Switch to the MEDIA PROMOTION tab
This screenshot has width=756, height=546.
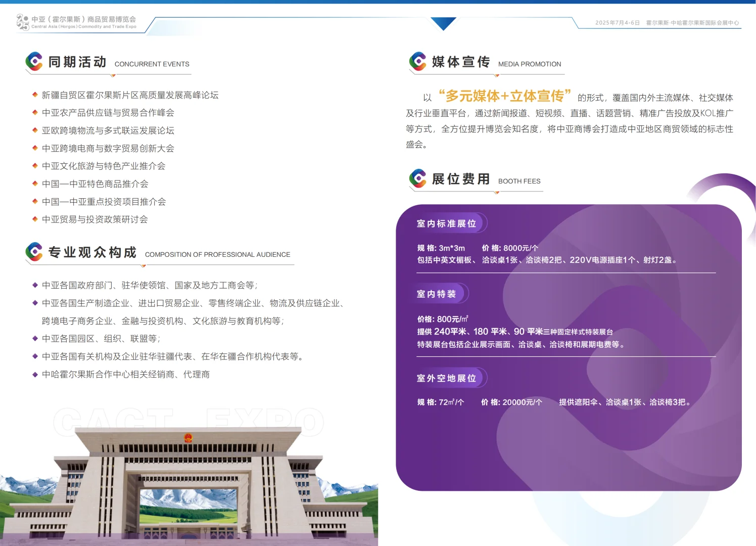click(x=530, y=64)
